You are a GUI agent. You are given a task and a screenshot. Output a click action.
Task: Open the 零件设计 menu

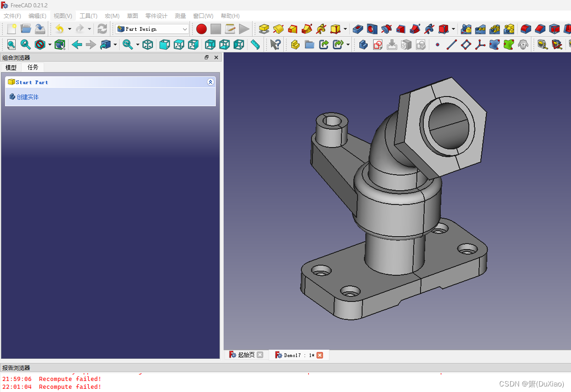pos(156,16)
